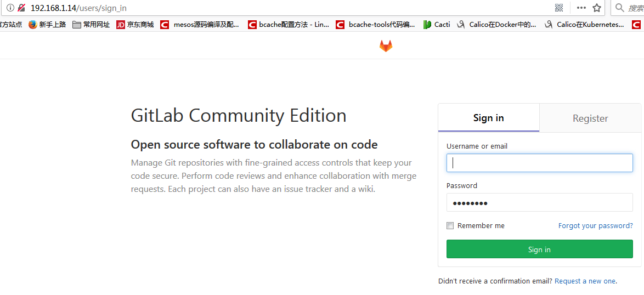The width and height of the screenshot is (644, 295).
Task: Select the Sign in tab
Action: [489, 118]
